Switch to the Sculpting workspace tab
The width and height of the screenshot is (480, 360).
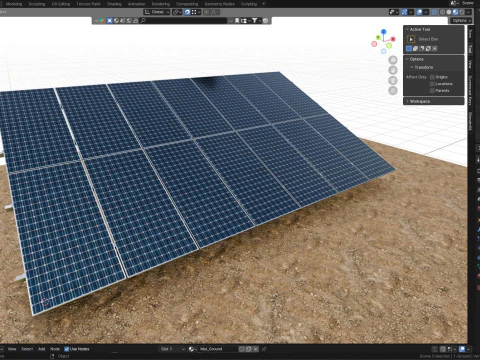point(37,4)
